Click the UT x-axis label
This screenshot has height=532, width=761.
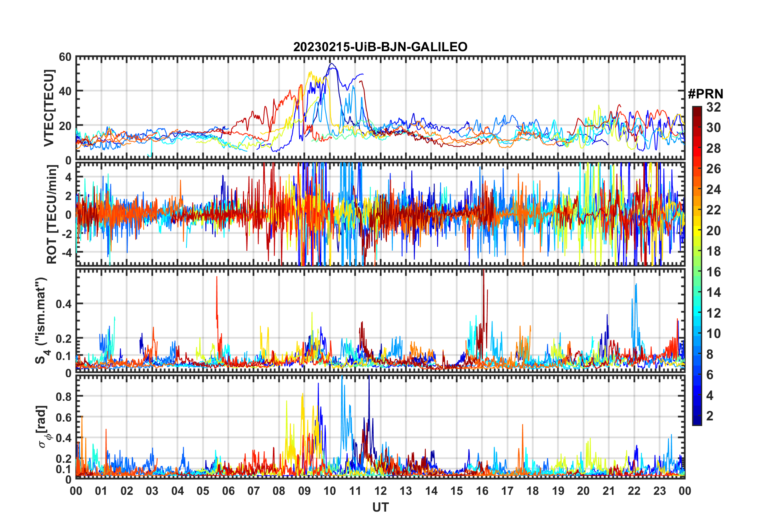380,507
